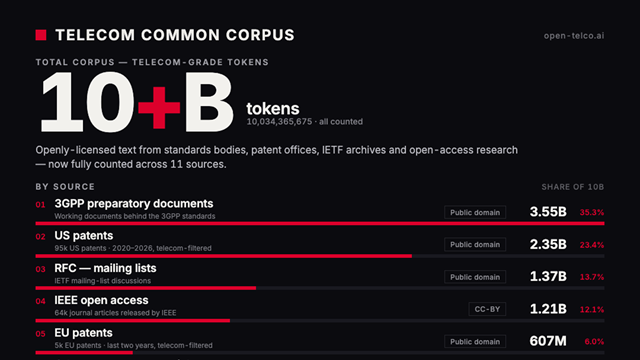Viewport: 640px width, 360px height.
Task: Click the red plus sign in 10+B
Action: point(159,107)
